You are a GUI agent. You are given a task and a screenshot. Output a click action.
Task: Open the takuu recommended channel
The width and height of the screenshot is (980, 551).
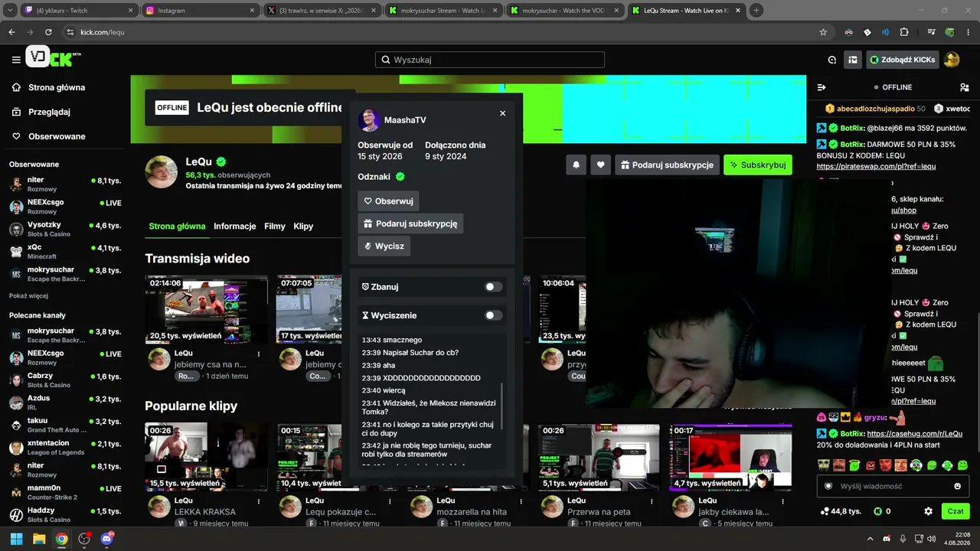pyautogui.click(x=65, y=425)
